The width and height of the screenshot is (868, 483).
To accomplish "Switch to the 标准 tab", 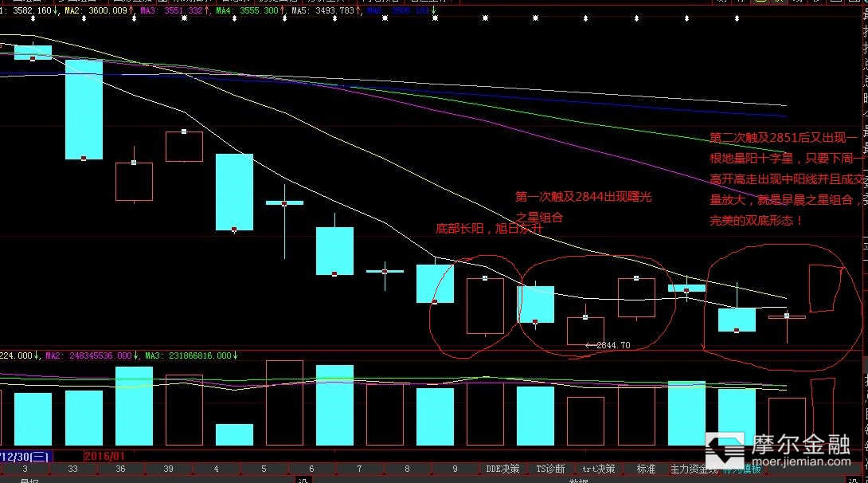I will click(646, 469).
